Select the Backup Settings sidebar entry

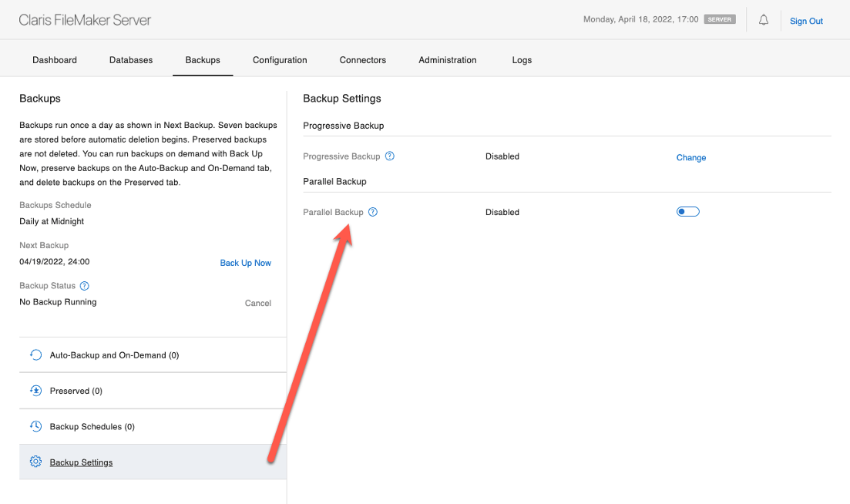pyautogui.click(x=81, y=462)
